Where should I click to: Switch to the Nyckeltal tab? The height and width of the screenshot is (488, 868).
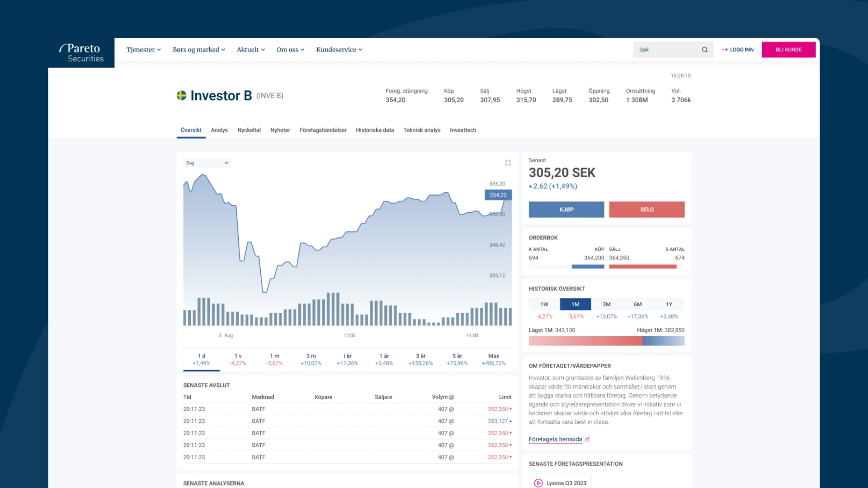(249, 130)
